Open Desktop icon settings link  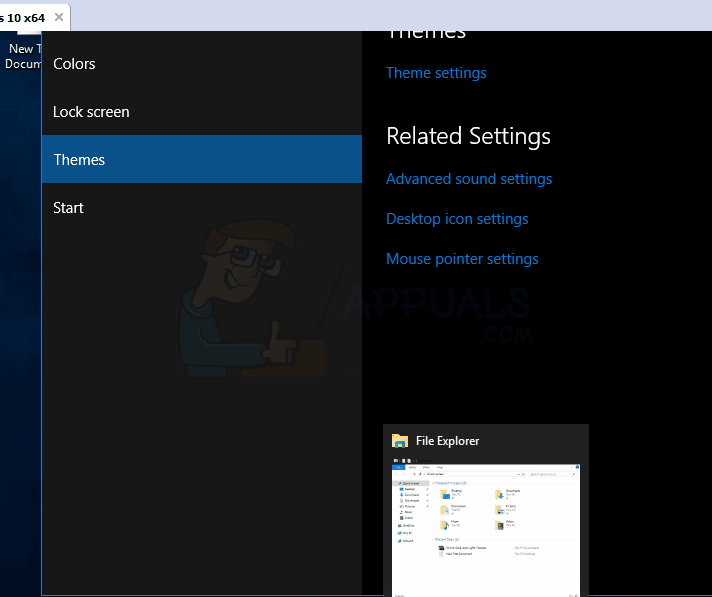click(x=457, y=219)
